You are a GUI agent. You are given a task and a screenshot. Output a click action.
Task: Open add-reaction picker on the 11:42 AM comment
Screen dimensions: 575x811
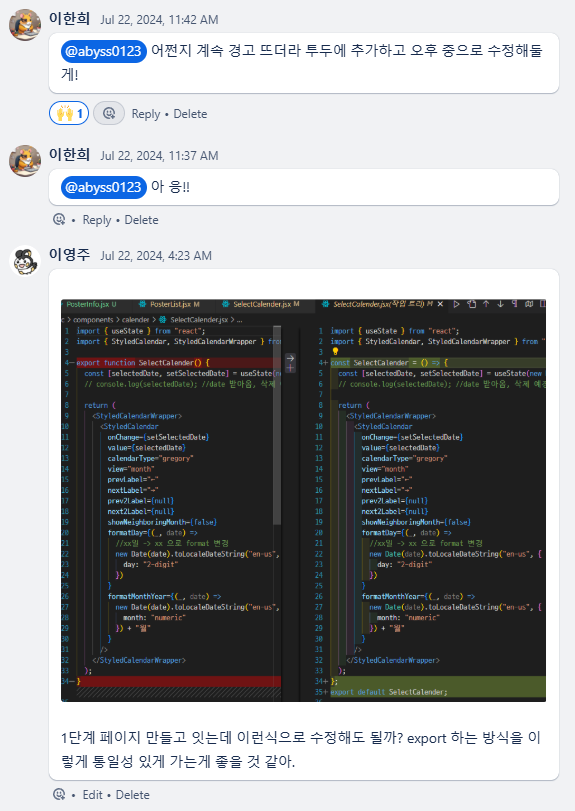coord(109,113)
